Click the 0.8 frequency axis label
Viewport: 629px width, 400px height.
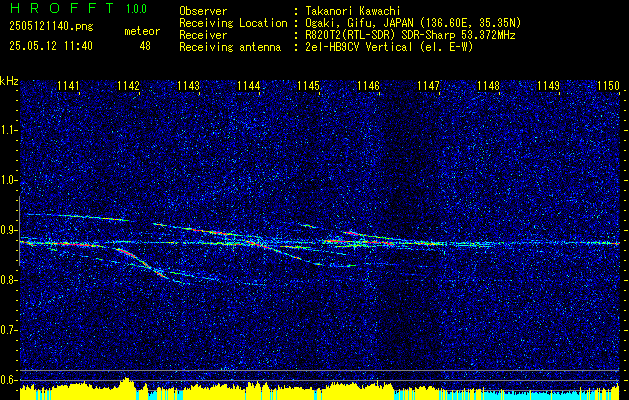9,280
